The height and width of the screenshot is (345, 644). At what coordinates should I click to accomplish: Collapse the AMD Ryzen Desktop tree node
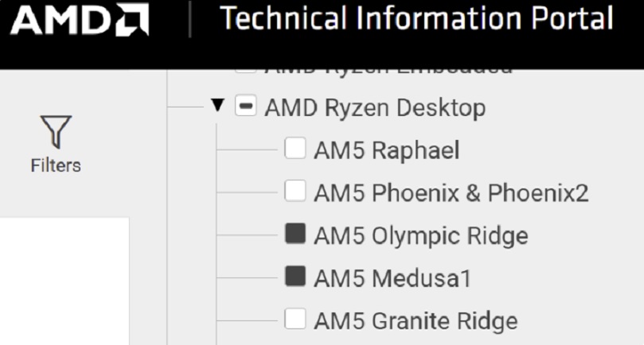(217, 106)
